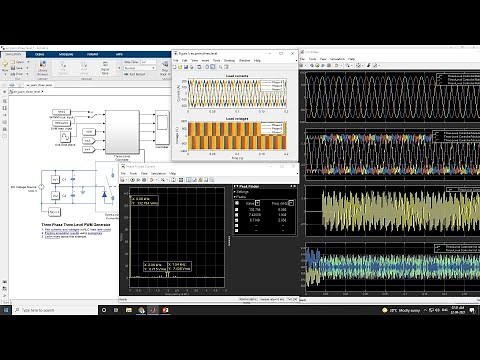Click the fit-to-view icon in Simulink left palette
Screen dimensions: 480x360
click(4, 108)
